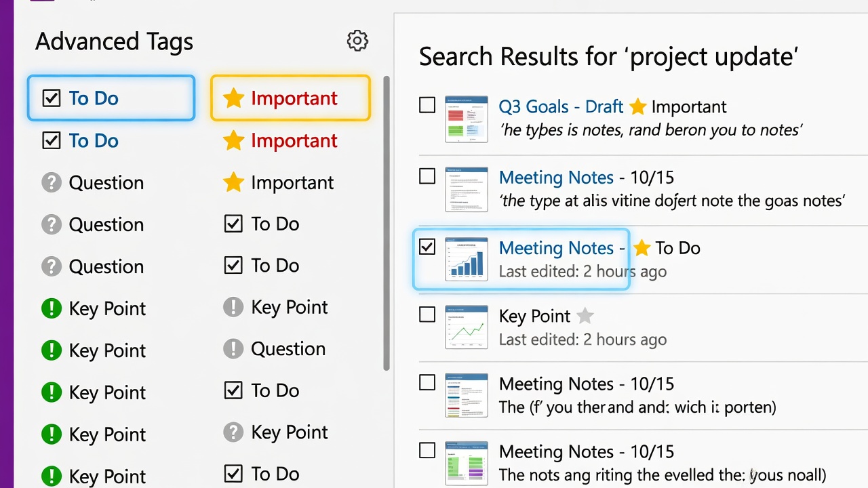868x488 pixels.
Task: Click the first green Key Point icon
Action: click(x=52, y=308)
